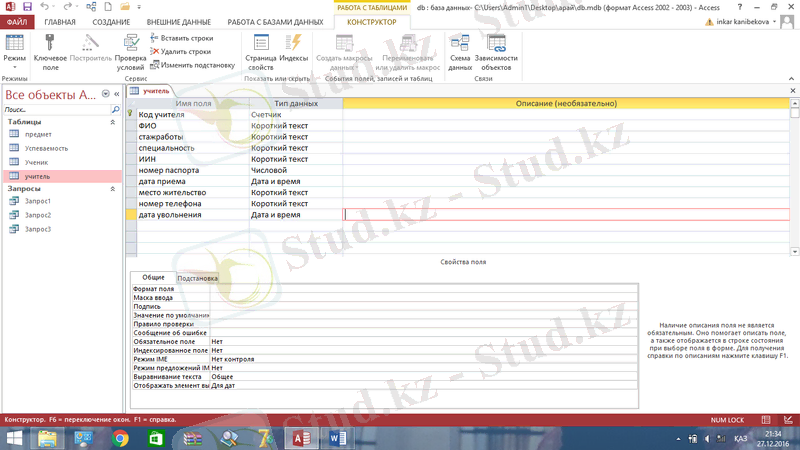Open Запрос2 query in navigation pane
800x450 pixels.
click(x=38, y=215)
